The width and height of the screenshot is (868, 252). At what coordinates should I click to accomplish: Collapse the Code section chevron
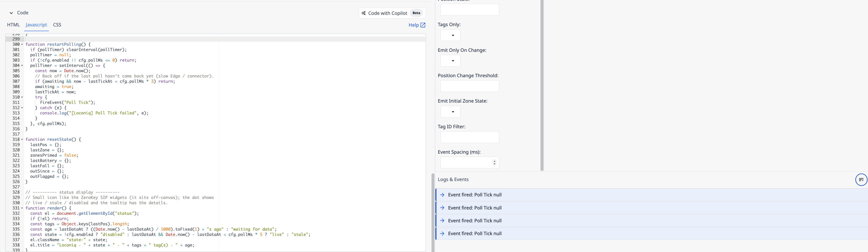tap(11, 13)
